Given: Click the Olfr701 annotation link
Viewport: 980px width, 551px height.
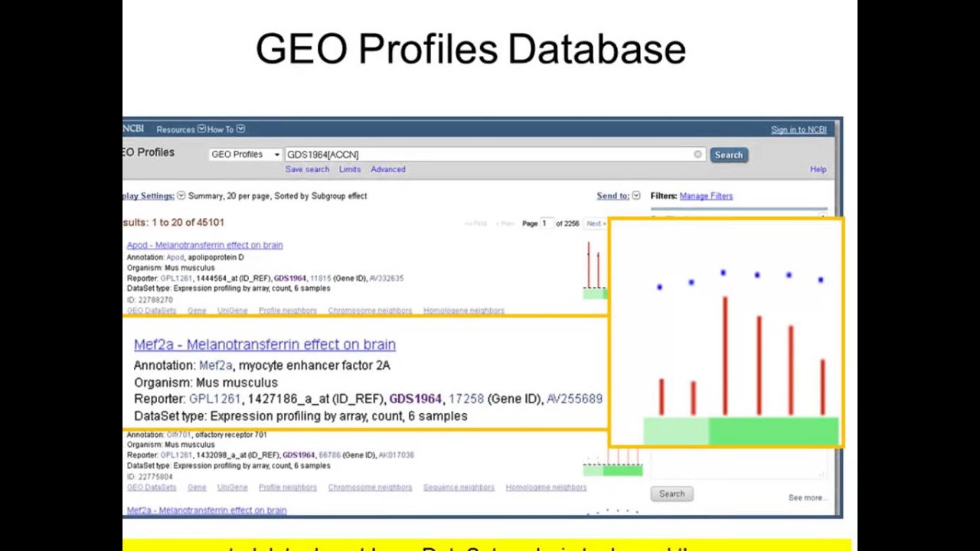Looking at the screenshot, I should tap(178, 435).
